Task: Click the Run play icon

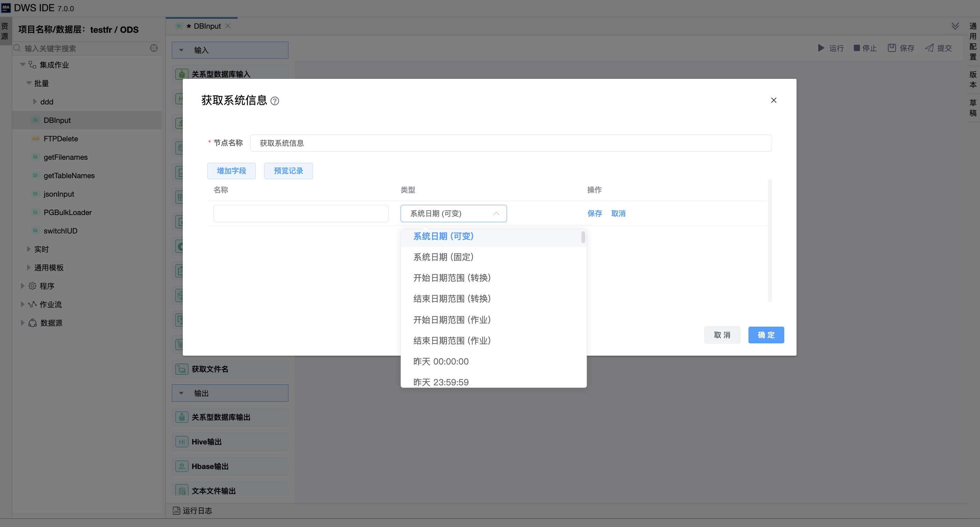Action: pos(821,48)
